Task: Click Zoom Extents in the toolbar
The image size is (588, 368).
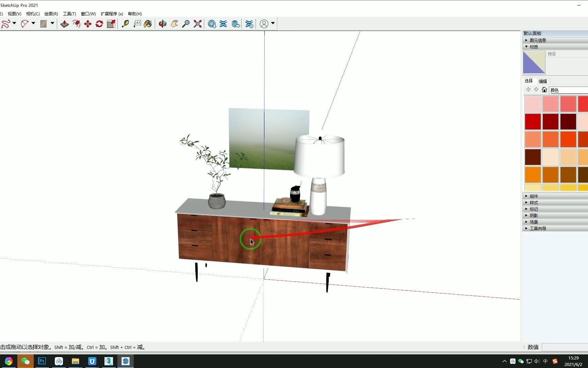Action: tap(197, 24)
